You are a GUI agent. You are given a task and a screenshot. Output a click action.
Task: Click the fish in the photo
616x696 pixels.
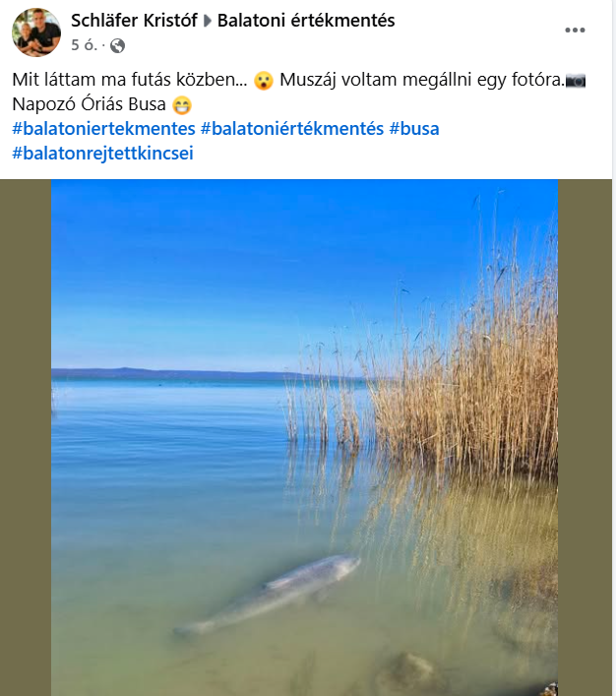pyautogui.click(x=268, y=595)
